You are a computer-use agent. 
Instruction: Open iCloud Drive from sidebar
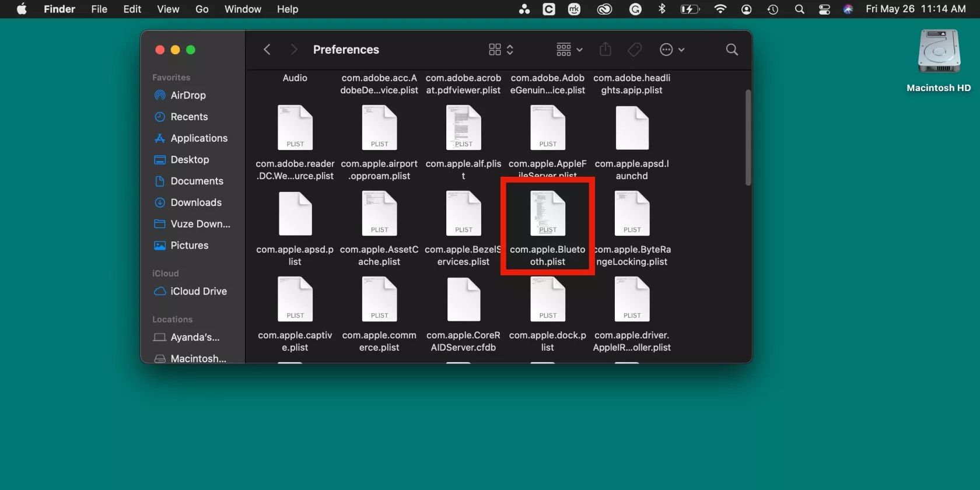[198, 291]
